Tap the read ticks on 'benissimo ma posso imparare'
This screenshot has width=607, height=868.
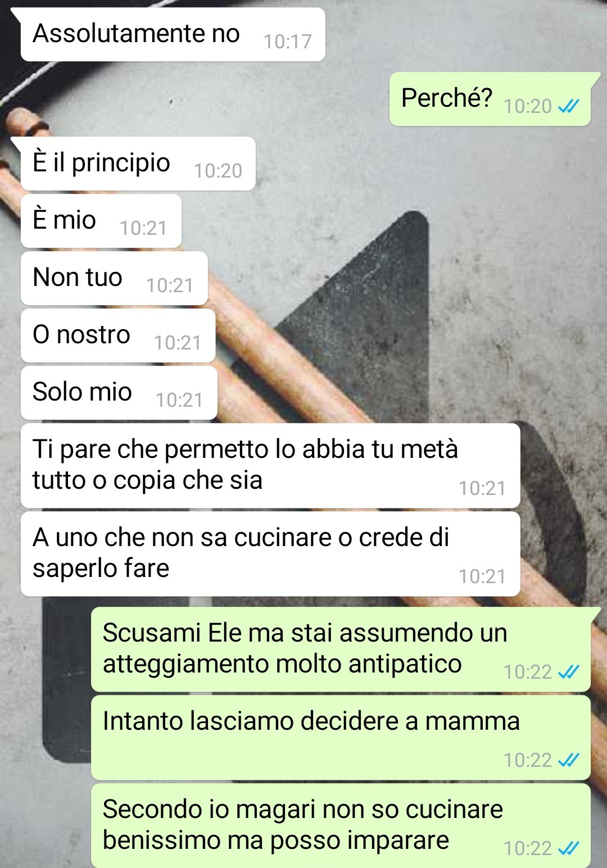click(568, 848)
